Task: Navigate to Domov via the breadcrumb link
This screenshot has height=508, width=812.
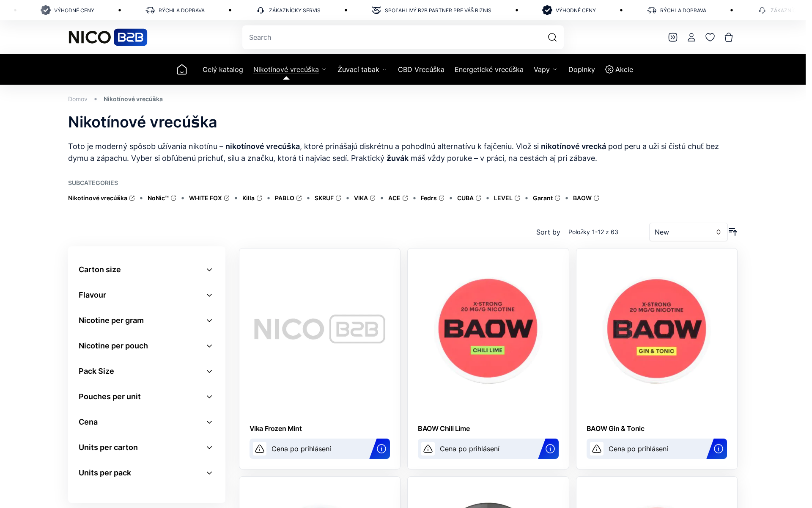Action: click(77, 99)
